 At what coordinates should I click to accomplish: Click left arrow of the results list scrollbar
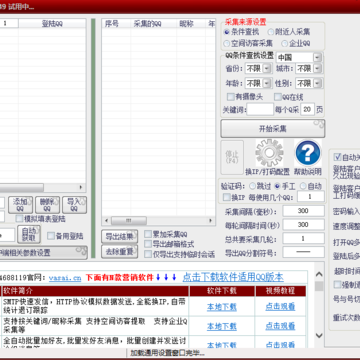(x=106, y=221)
